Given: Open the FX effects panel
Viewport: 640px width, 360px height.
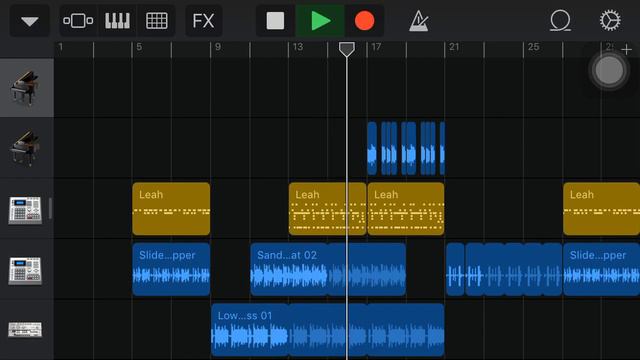Looking at the screenshot, I should tap(203, 21).
